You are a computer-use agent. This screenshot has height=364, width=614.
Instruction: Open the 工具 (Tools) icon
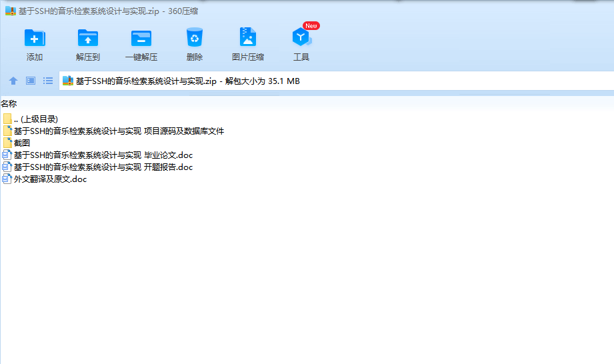coord(301,37)
